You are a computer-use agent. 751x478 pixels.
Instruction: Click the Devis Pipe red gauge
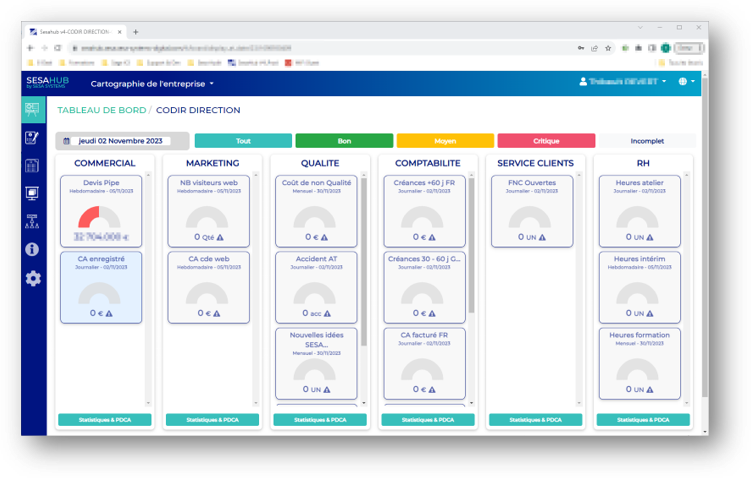point(101,218)
